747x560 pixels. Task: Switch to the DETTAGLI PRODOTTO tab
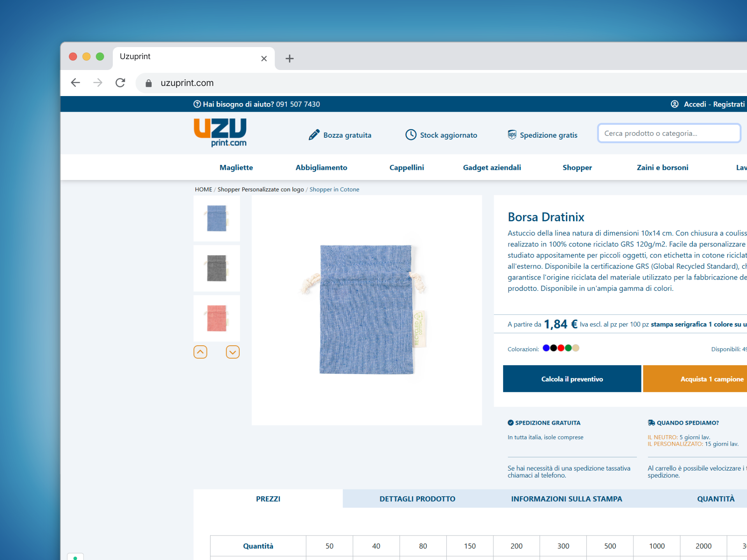(417, 499)
